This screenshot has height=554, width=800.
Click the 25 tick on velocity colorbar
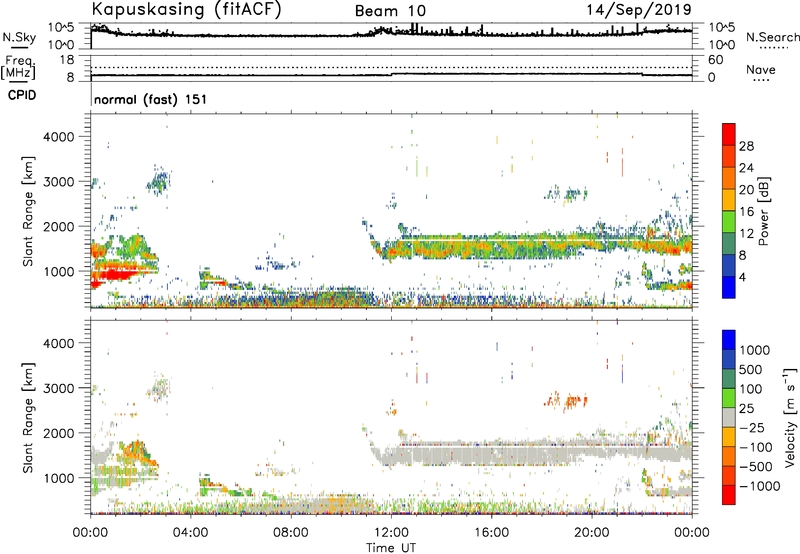pyautogui.click(x=747, y=408)
